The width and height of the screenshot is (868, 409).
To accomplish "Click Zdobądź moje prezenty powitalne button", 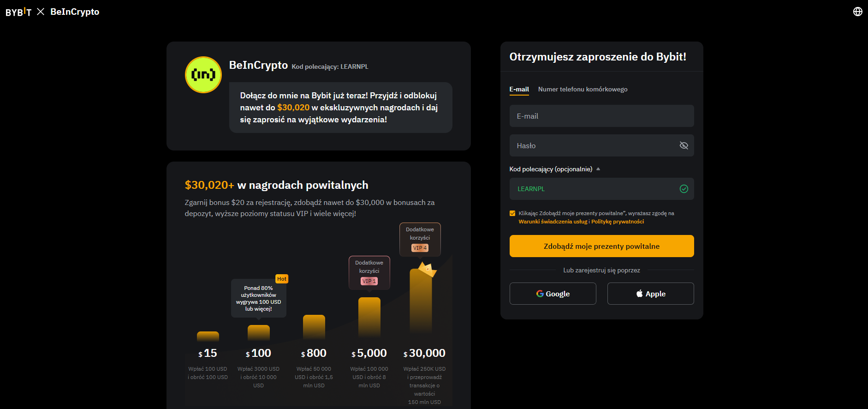I will click(601, 246).
